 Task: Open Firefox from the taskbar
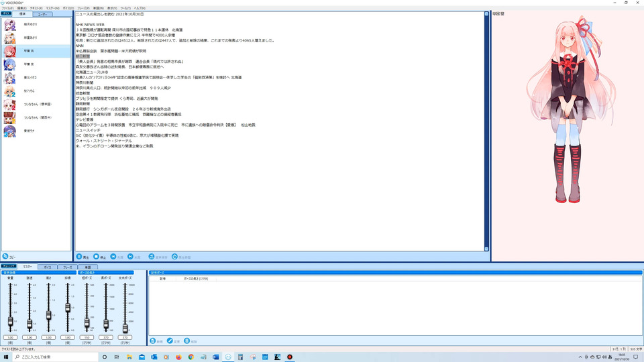click(178, 357)
